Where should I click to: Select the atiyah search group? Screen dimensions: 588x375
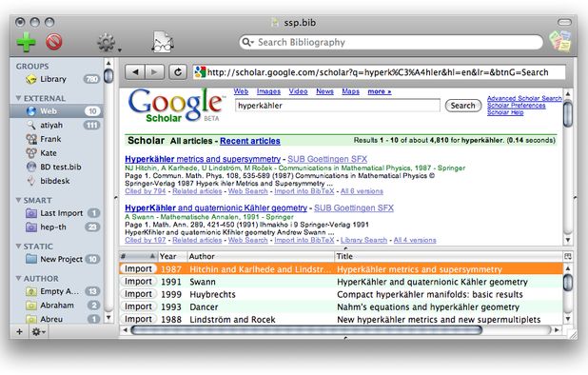(x=56, y=125)
